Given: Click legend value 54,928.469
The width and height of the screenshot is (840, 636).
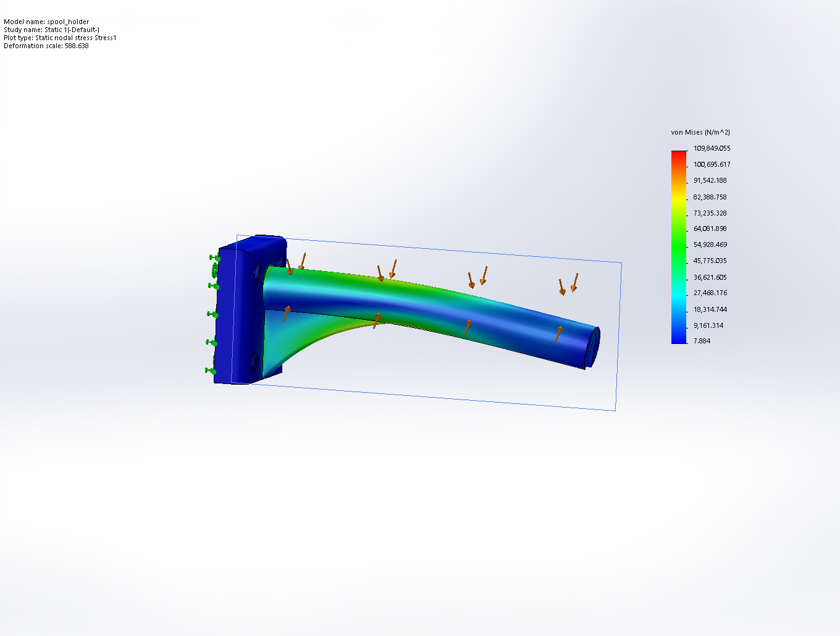Looking at the screenshot, I should 710,245.
